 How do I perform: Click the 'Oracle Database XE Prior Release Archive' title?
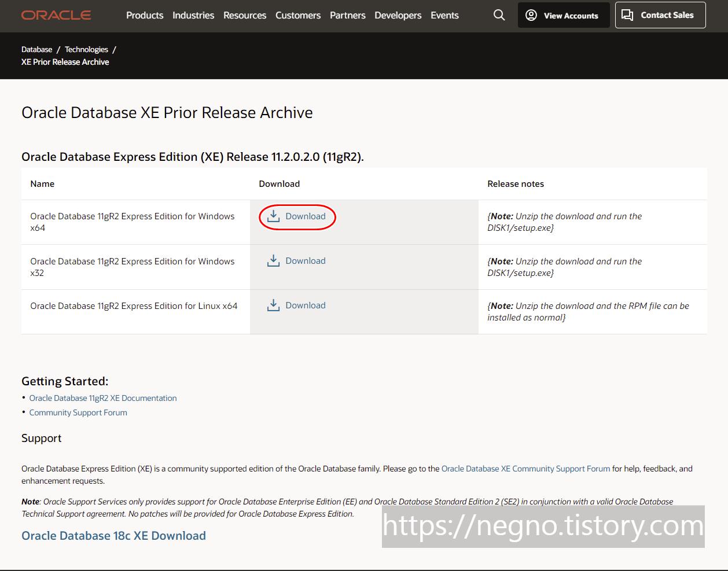click(x=167, y=112)
